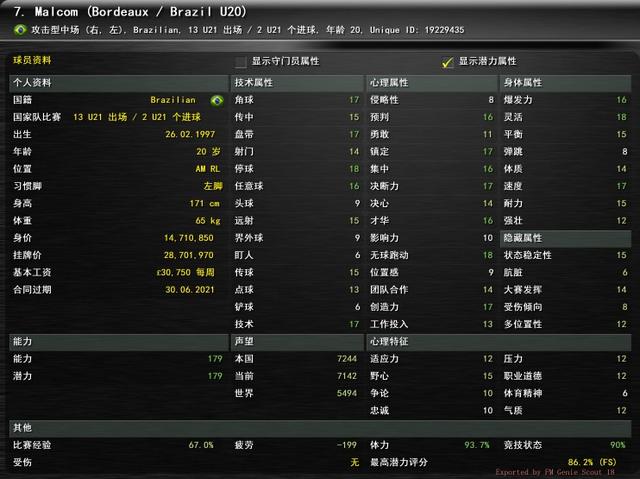Image resolution: width=640 pixels, height=479 pixels.
Task: Click the 适应力 trait row
Action: [431, 359]
